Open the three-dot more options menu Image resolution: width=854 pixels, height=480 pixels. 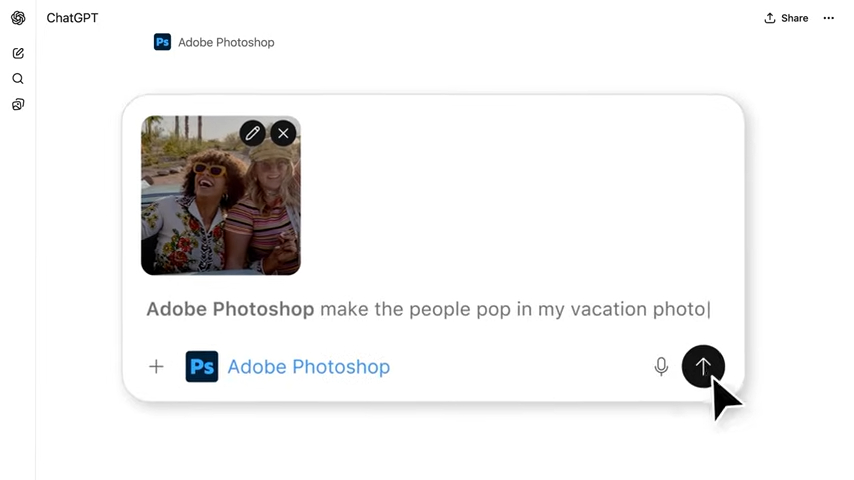pos(828,18)
